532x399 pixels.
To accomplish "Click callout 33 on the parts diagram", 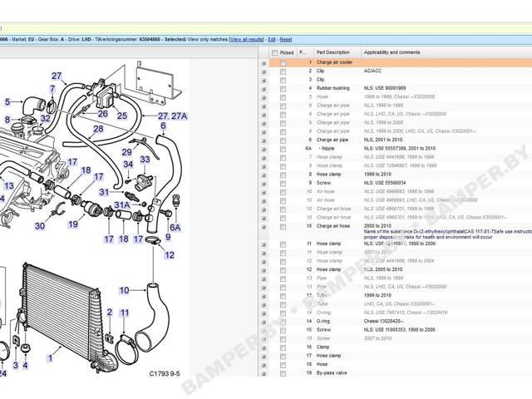I will [145, 159].
